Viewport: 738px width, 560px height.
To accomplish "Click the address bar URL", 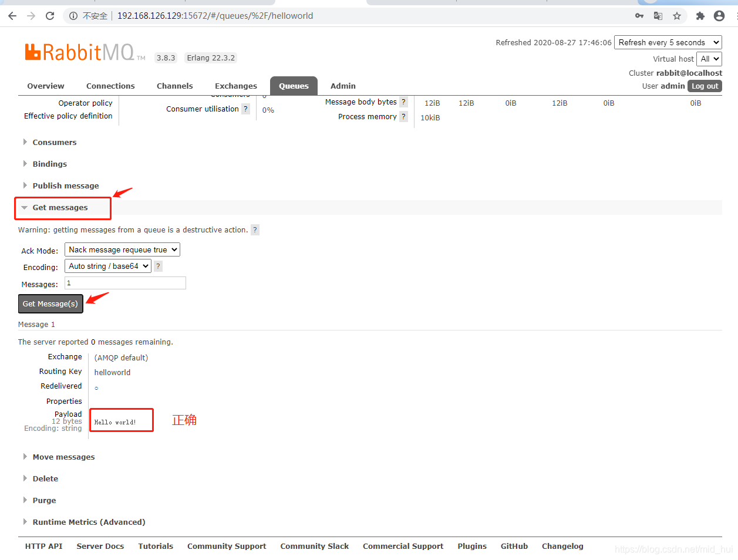I will pos(215,16).
